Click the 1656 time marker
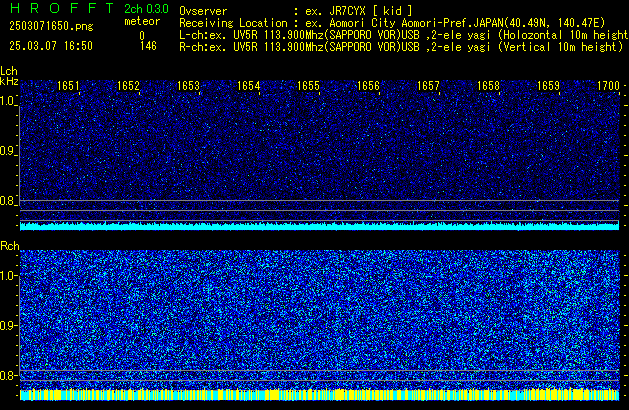Image resolution: width=629 pixels, height=410 pixels. 368,86
